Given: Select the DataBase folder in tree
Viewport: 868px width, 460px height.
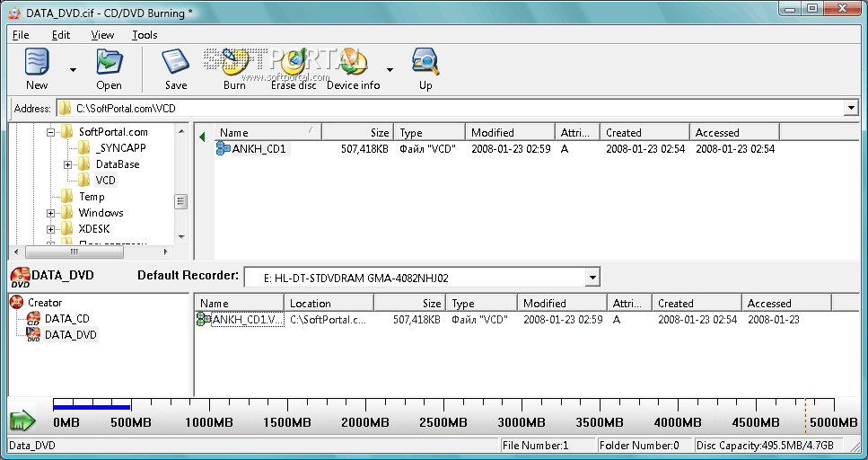Looking at the screenshot, I should coord(117,164).
